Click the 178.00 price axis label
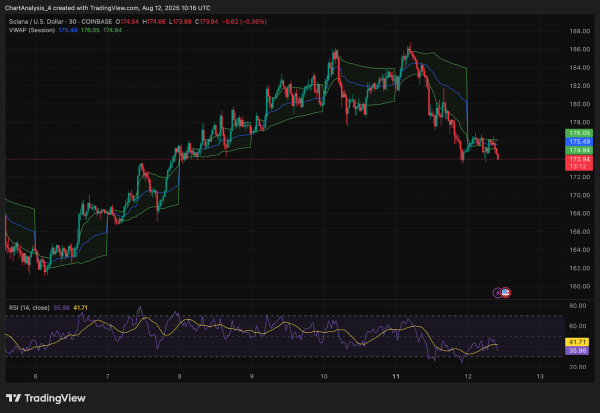Viewport: 600px width, 413px height. pos(579,122)
